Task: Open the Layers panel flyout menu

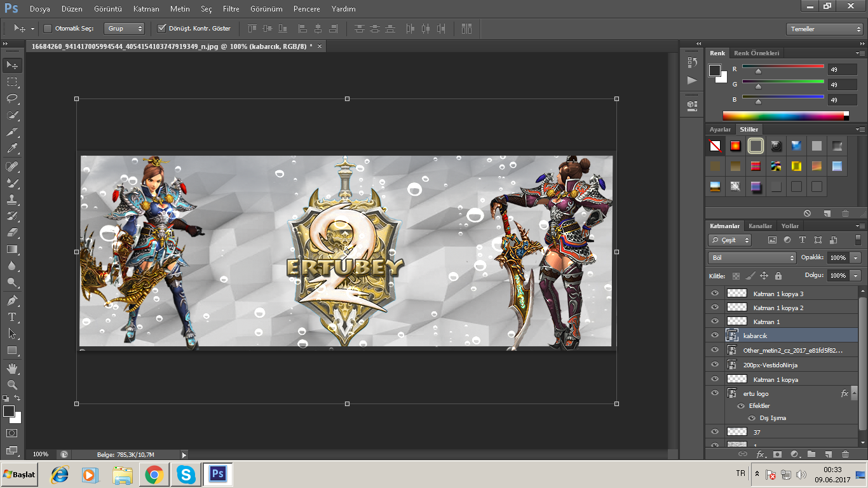Action: pos(860,226)
